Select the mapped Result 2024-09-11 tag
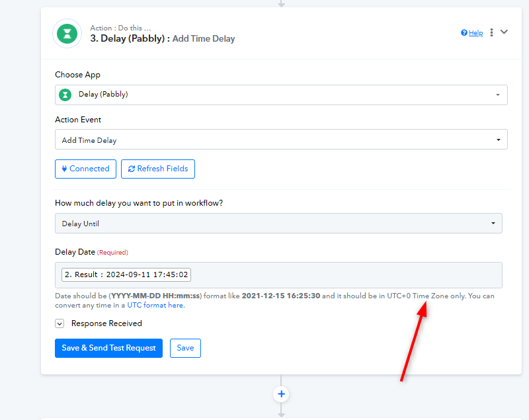This screenshot has width=529, height=420. pos(126,274)
